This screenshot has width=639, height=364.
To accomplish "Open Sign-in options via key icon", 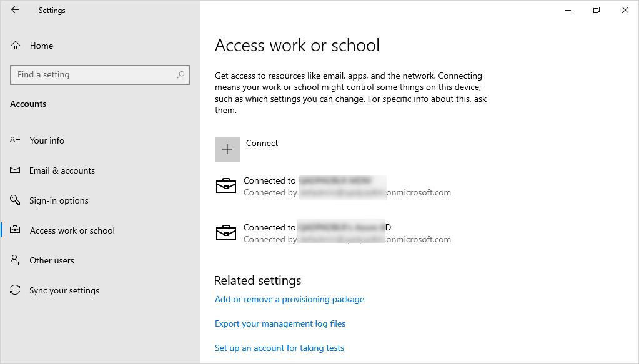I will (16, 200).
